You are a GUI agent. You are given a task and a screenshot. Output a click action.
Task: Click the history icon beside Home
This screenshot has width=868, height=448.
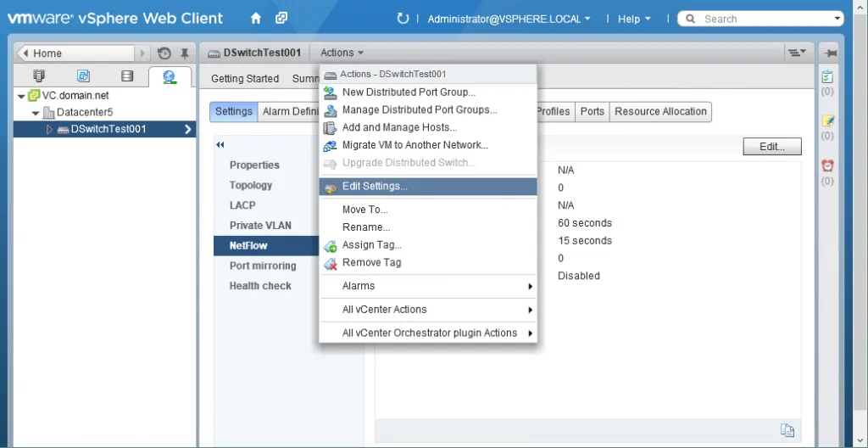point(164,53)
